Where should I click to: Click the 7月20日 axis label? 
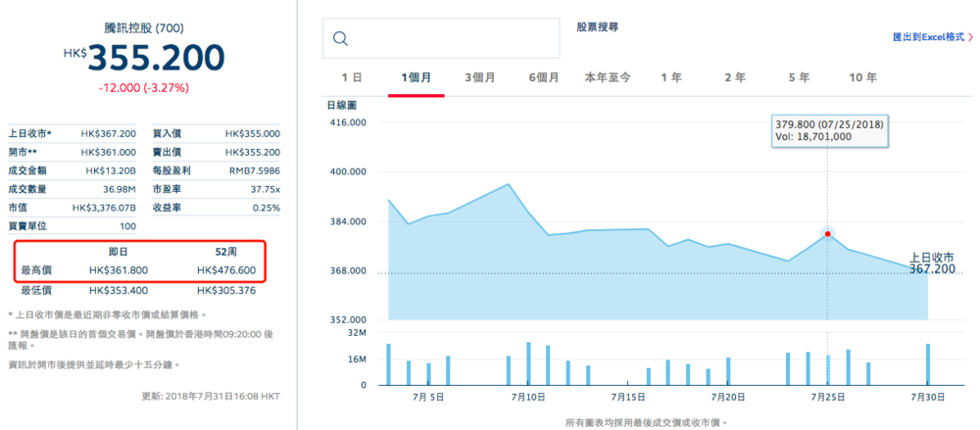727,397
